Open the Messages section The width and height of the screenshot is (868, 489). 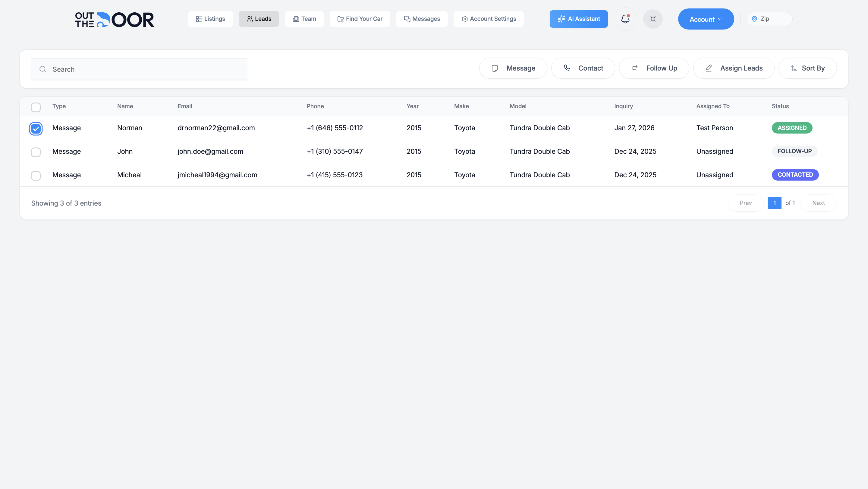(422, 19)
